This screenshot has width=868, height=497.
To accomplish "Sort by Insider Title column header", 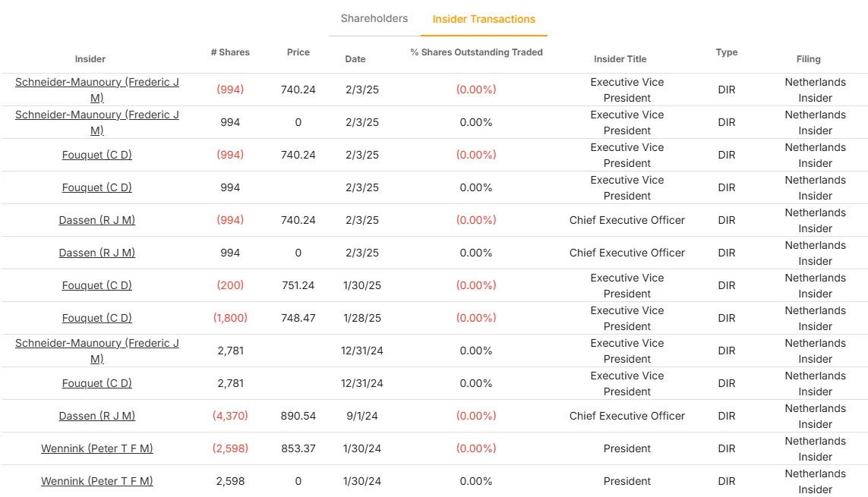I will [620, 58].
